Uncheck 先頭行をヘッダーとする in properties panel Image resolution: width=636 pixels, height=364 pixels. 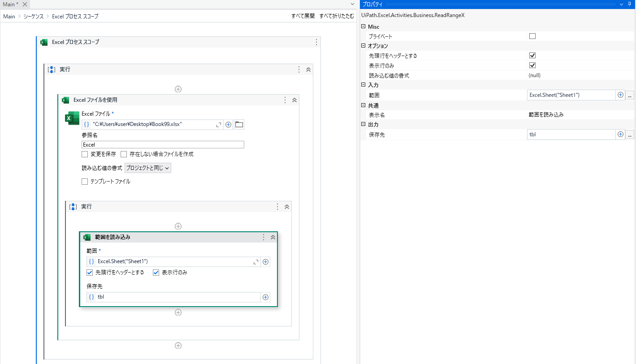[x=532, y=56]
